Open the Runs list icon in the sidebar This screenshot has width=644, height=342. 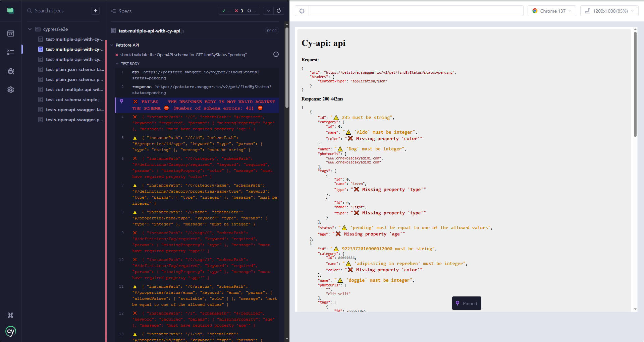click(x=11, y=52)
